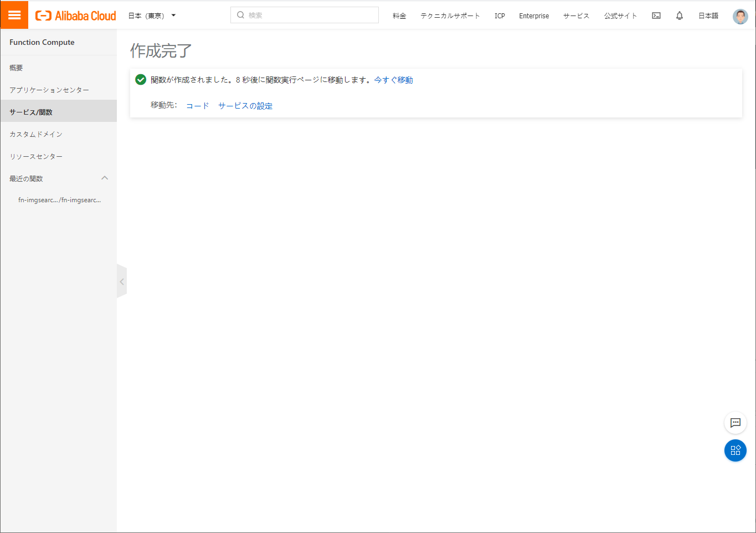Open the feedback chat bubble icon

click(x=735, y=423)
